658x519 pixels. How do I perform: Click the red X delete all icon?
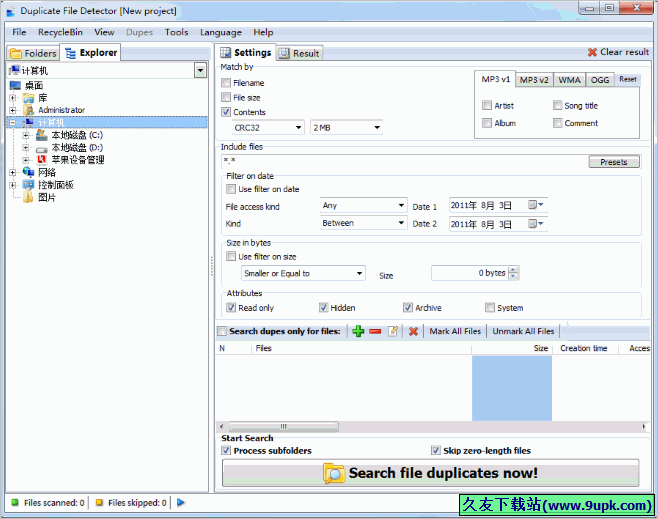click(413, 331)
